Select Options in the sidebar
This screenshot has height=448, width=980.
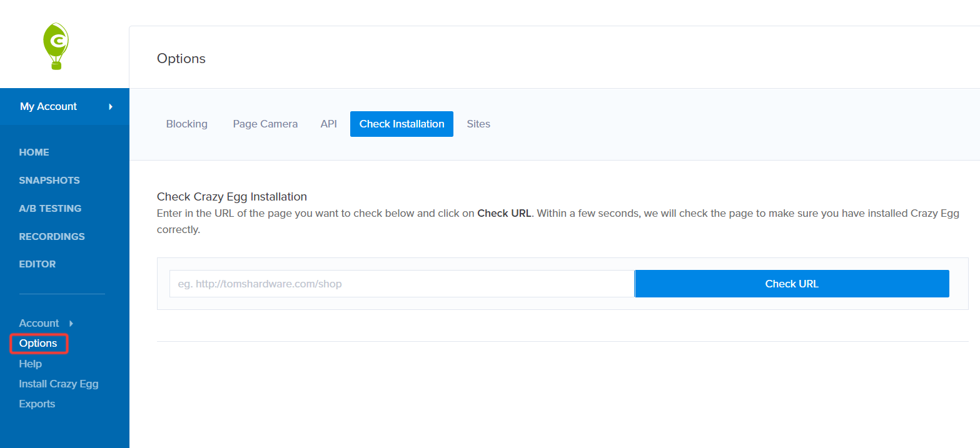[38, 343]
